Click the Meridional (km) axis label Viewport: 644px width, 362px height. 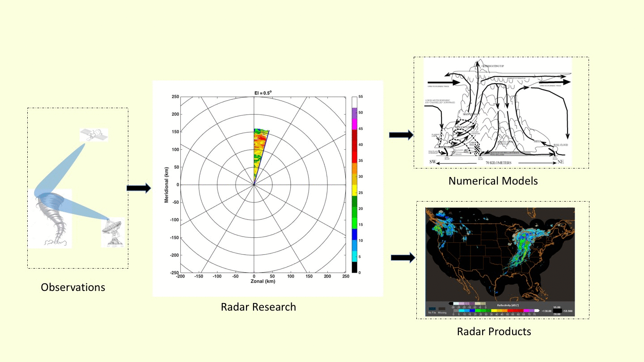[x=166, y=184]
